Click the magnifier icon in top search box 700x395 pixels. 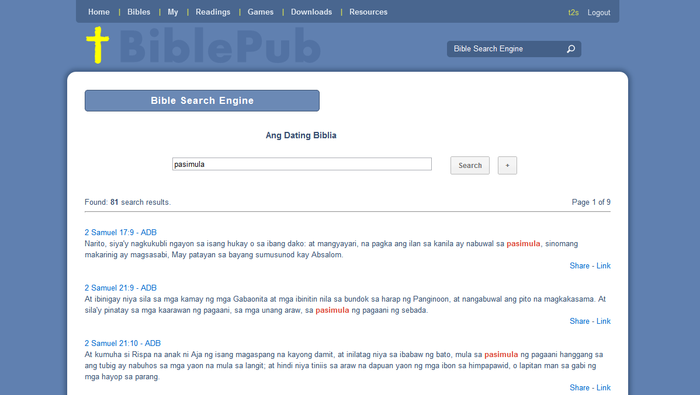coord(571,49)
